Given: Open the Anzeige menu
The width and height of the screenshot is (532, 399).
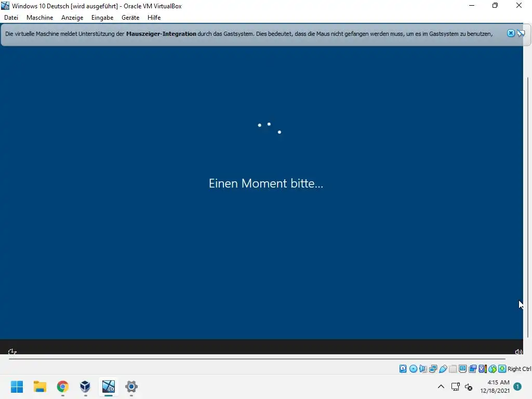Looking at the screenshot, I should 72,18.
